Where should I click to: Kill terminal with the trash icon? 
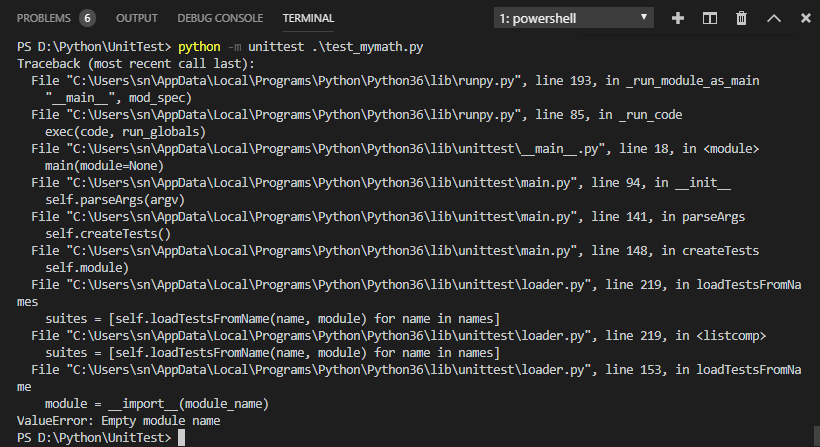pyautogui.click(x=742, y=18)
